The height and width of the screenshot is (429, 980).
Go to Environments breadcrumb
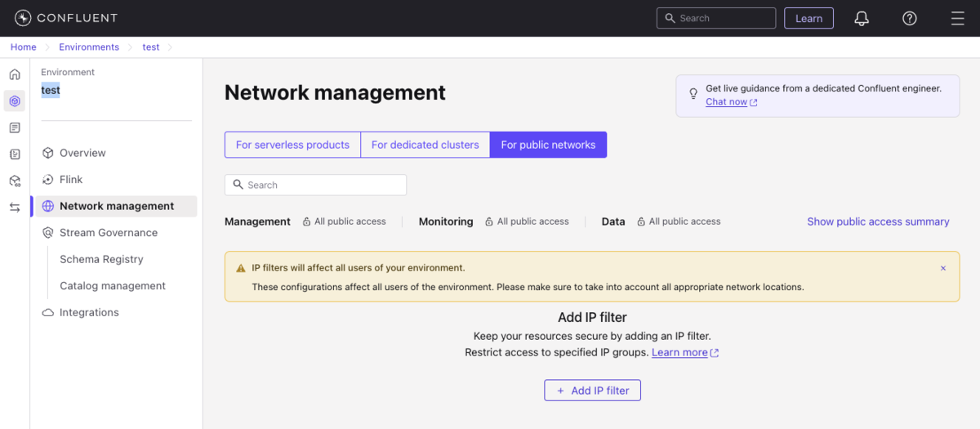pyautogui.click(x=89, y=47)
